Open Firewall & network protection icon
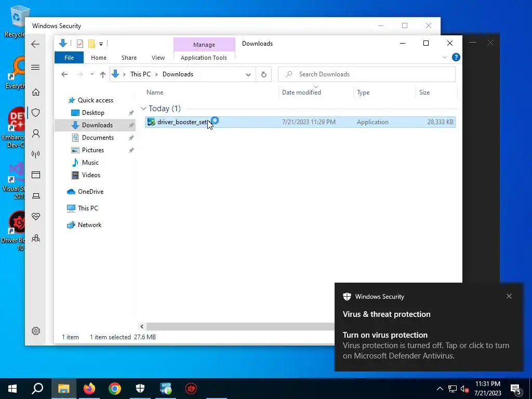The image size is (532, 399). (x=36, y=154)
